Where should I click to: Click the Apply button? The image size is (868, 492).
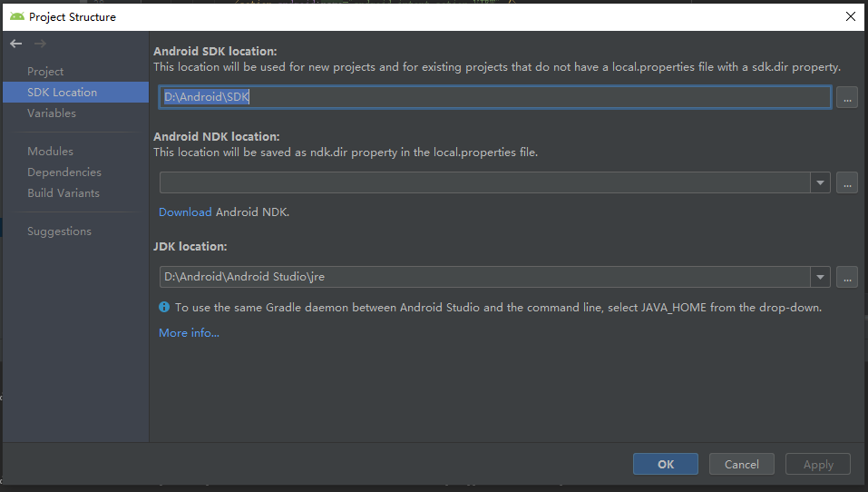[818, 464]
